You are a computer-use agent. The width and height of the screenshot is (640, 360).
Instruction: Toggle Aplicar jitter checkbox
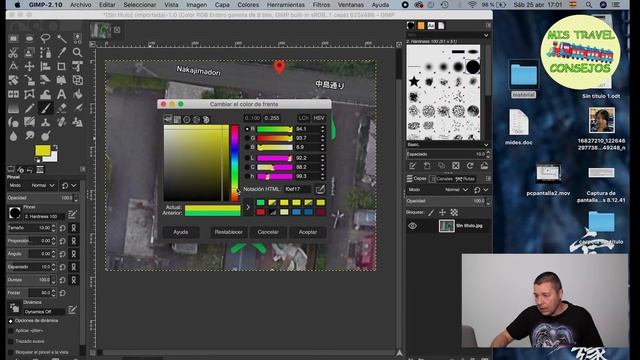tap(11, 331)
